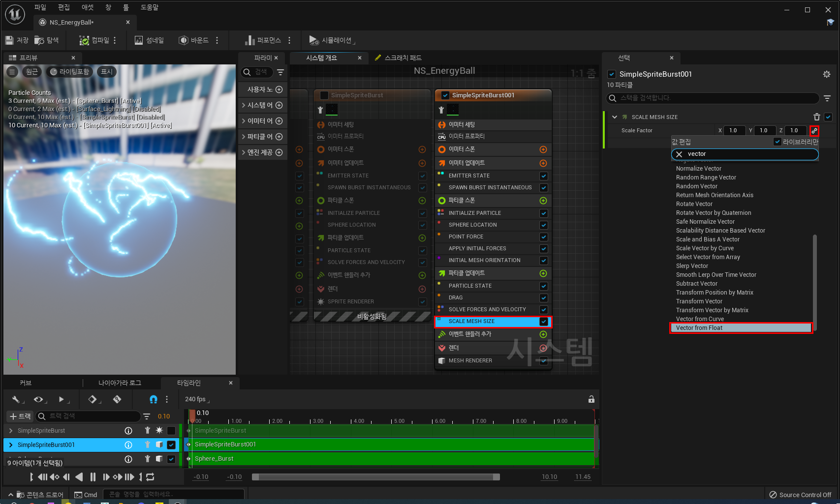Toggle timeline snapping magnet
The height and width of the screenshot is (504, 840).
(154, 399)
